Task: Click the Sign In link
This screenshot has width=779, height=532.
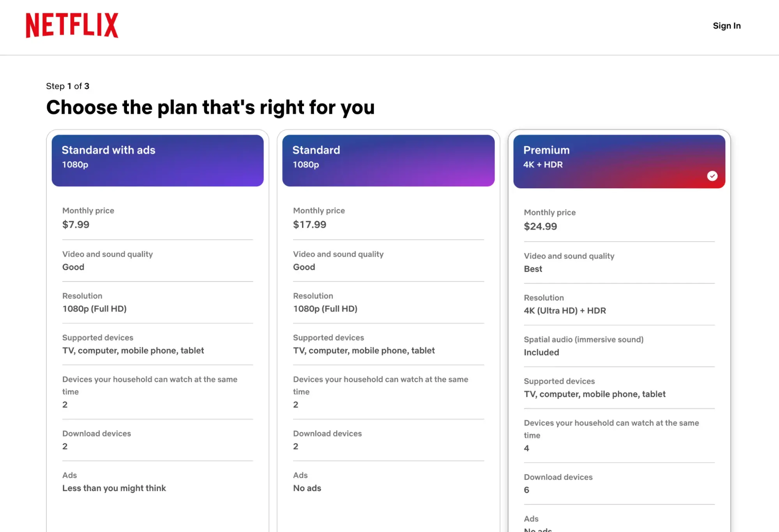Action: (x=726, y=26)
